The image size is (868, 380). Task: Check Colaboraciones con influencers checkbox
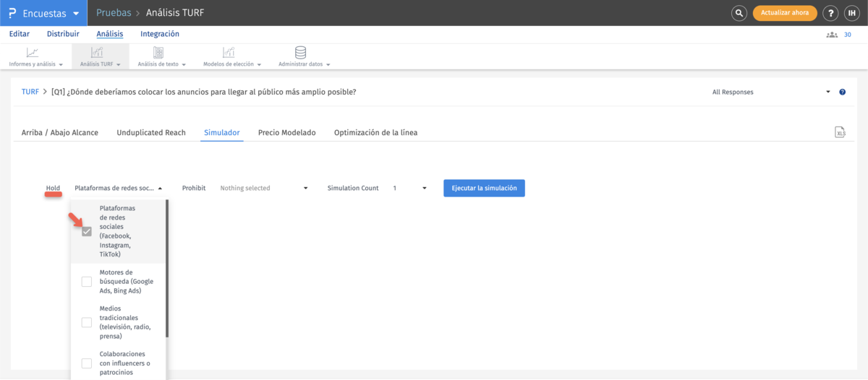click(87, 363)
